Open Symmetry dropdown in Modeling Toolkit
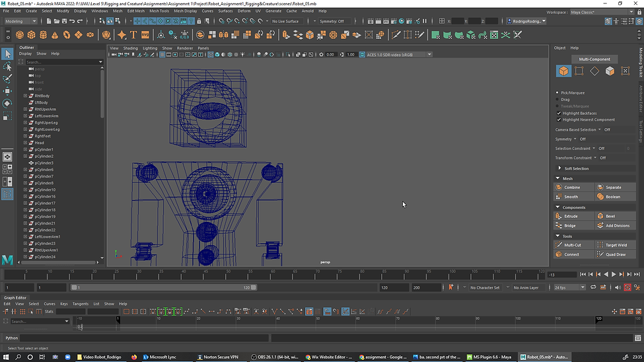This screenshot has height=362, width=644. [575, 139]
